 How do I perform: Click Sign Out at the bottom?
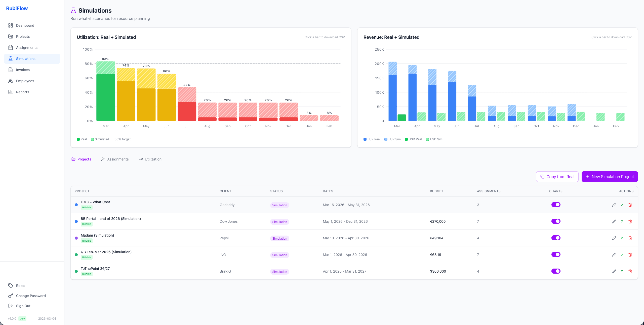click(x=23, y=306)
